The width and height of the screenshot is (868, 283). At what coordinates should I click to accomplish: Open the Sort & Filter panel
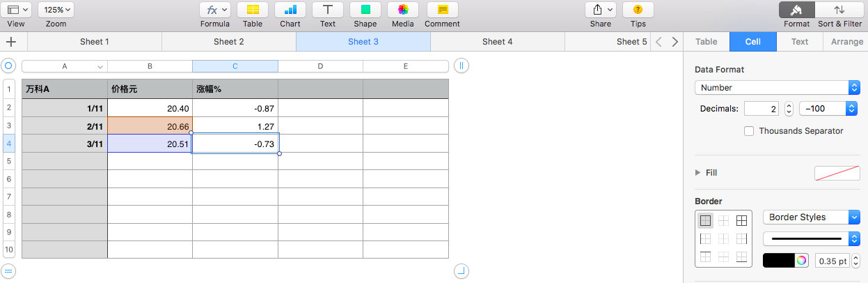tap(839, 10)
